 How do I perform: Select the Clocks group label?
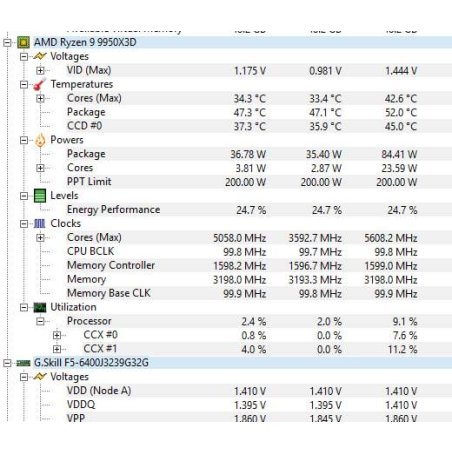[65, 223]
